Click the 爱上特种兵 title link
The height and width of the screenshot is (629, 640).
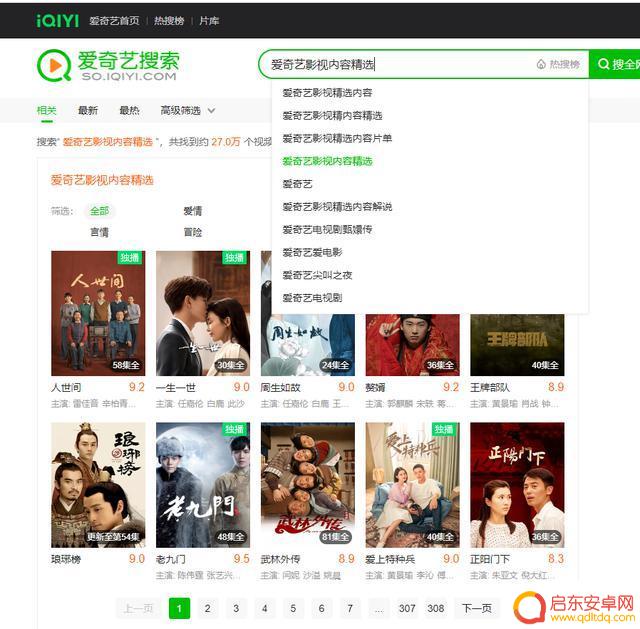tap(390, 559)
